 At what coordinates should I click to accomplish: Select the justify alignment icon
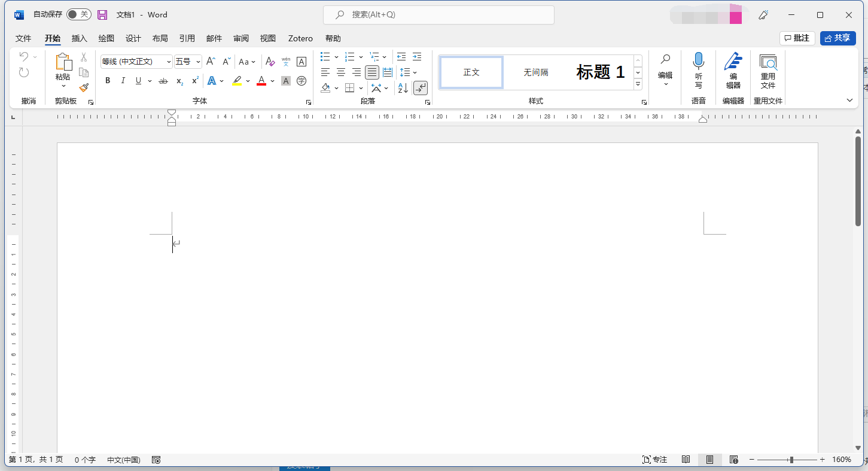click(372, 72)
